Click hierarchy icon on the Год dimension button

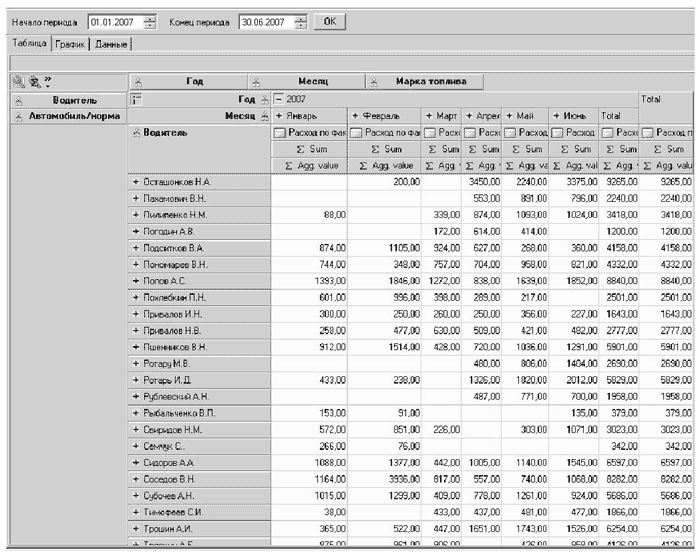[138, 82]
